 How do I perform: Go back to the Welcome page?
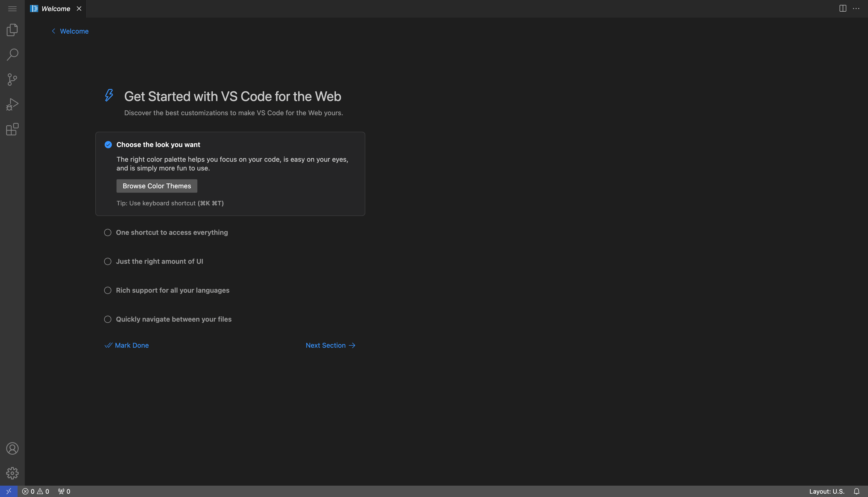[70, 31]
